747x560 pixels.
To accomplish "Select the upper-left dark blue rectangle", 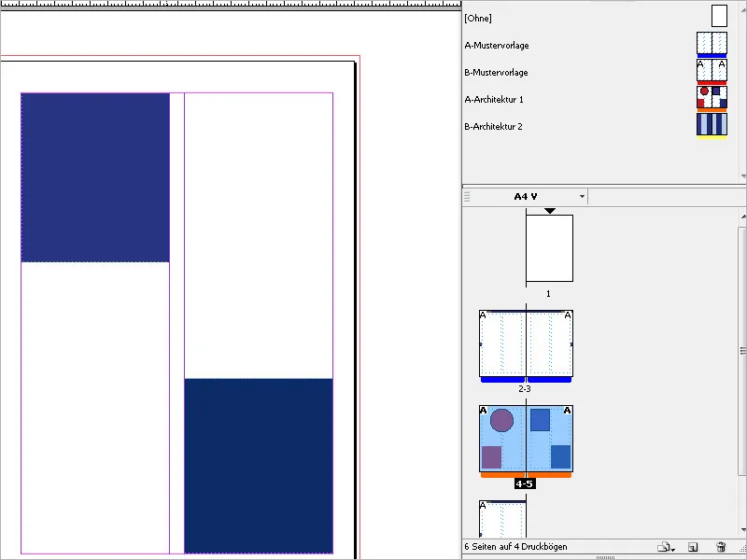I will point(95,177).
